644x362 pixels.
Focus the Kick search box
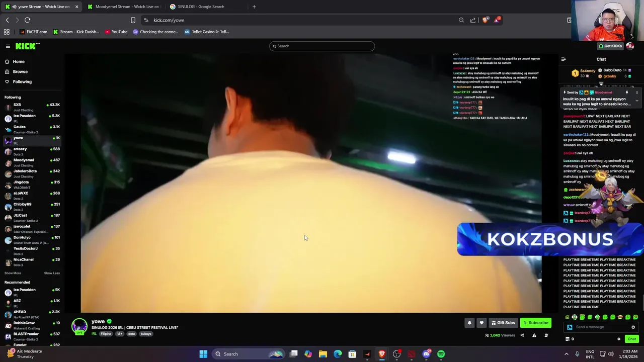322,46
